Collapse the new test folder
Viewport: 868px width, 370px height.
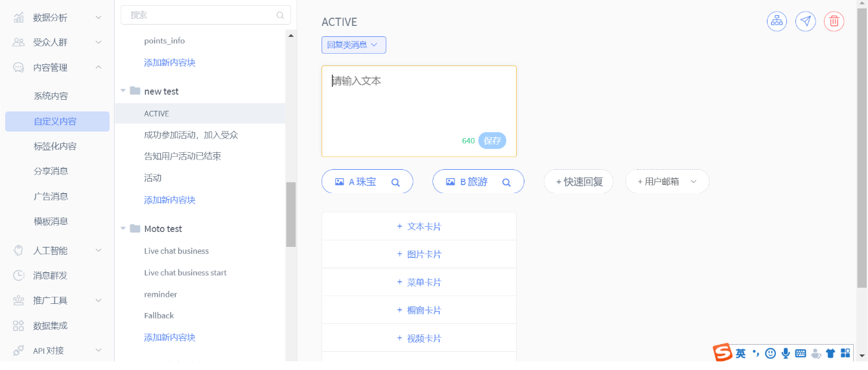123,91
